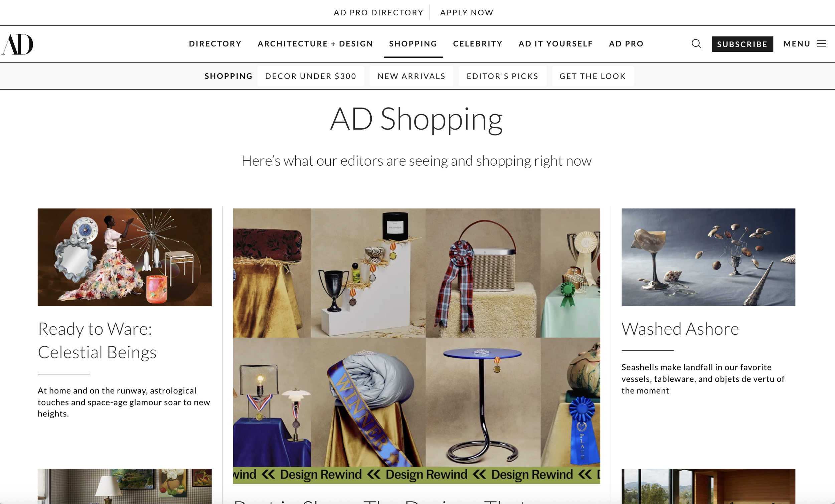Open the Washed Ashore headline

point(680,329)
